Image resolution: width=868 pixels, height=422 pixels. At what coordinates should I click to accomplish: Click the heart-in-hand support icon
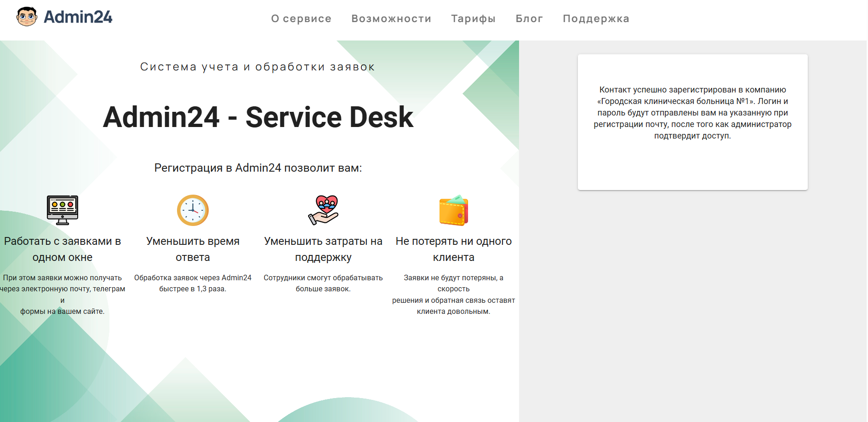(323, 210)
